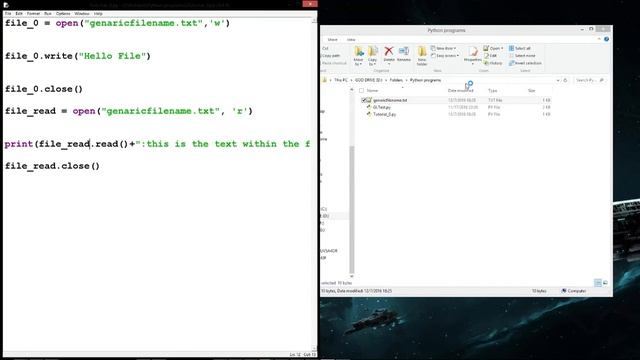The height and width of the screenshot is (360, 640).
Task: Click the Select all icon
Action: click(x=511, y=48)
